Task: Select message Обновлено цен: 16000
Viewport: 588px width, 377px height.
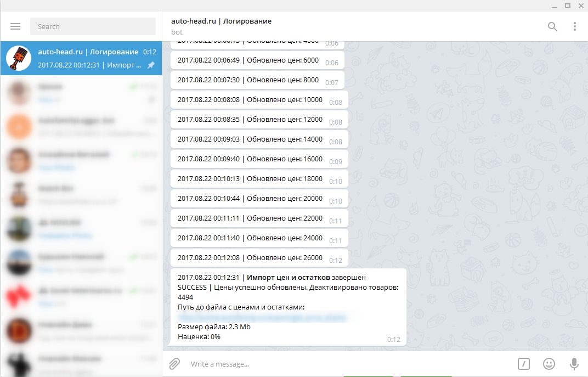Action: pos(259,159)
